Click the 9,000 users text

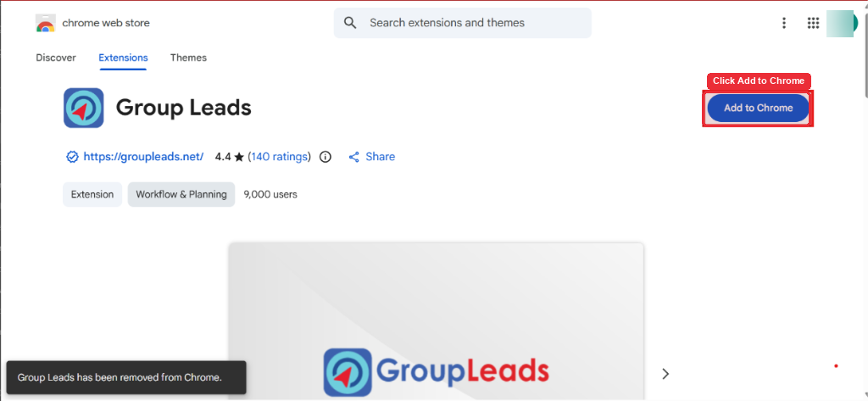270,194
